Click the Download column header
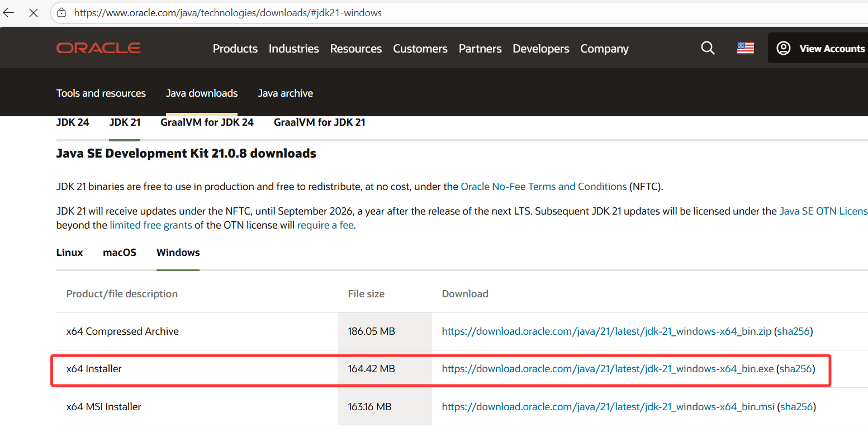The width and height of the screenshot is (868, 432). [x=465, y=294]
